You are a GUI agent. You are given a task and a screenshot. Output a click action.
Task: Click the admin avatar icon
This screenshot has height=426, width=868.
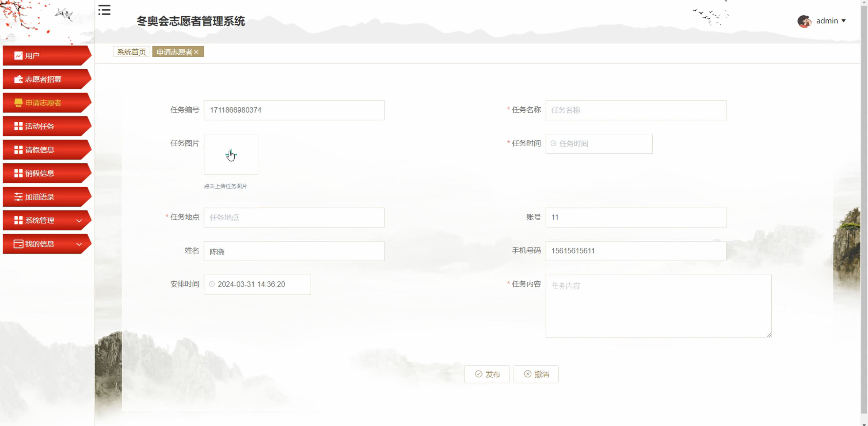point(804,21)
